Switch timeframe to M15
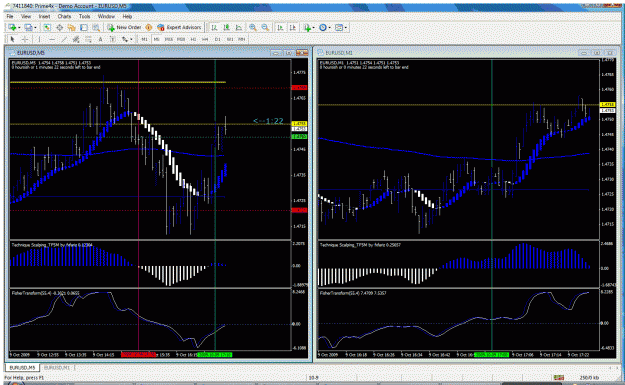625x385 pixels. (x=169, y=39)
